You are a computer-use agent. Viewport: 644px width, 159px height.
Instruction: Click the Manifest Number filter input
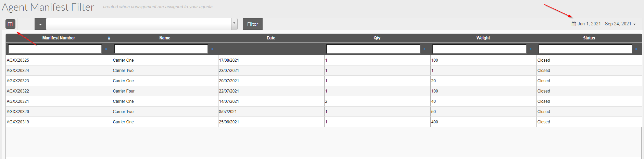coord(55,49)
